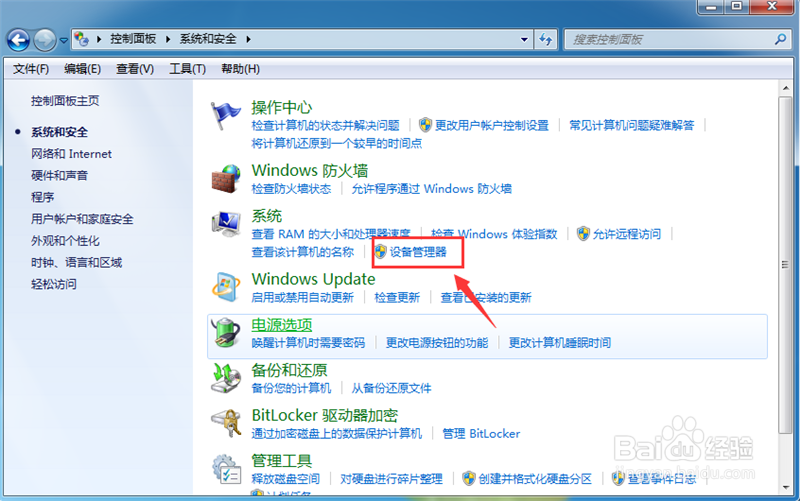Screen dimensions: 800x501
Task: Open the recent pages dropdown arrow
Action: point(64,40)
